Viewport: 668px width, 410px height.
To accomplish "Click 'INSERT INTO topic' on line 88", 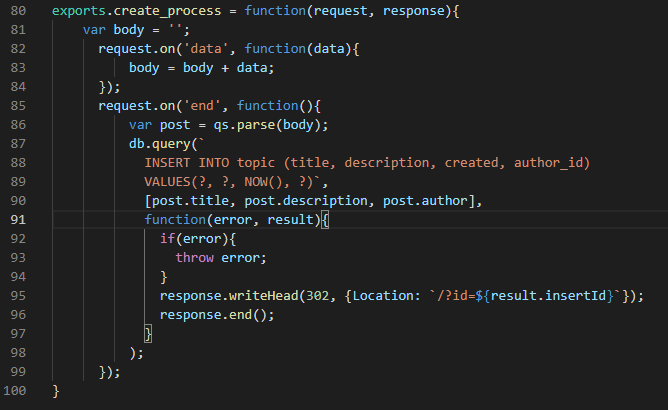I will click(210, 163).
